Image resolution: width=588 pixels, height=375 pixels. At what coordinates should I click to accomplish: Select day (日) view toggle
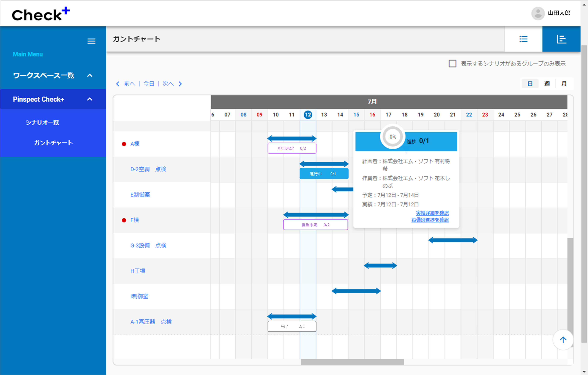[530, 84]
